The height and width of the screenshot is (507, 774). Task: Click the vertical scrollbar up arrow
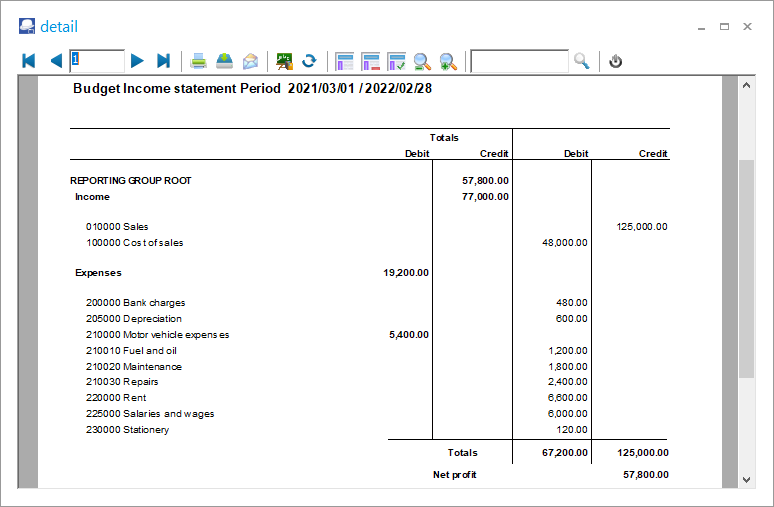pos(746,85)
